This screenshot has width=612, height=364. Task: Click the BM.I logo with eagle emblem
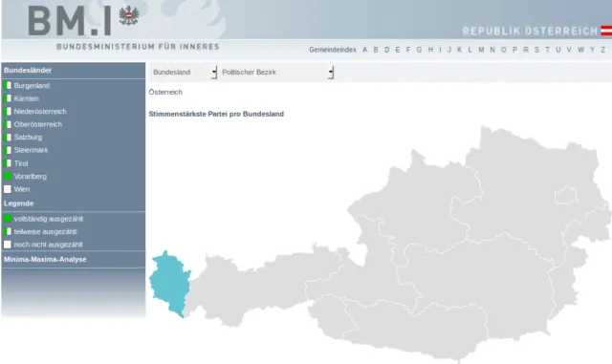(x=83, y=20)
